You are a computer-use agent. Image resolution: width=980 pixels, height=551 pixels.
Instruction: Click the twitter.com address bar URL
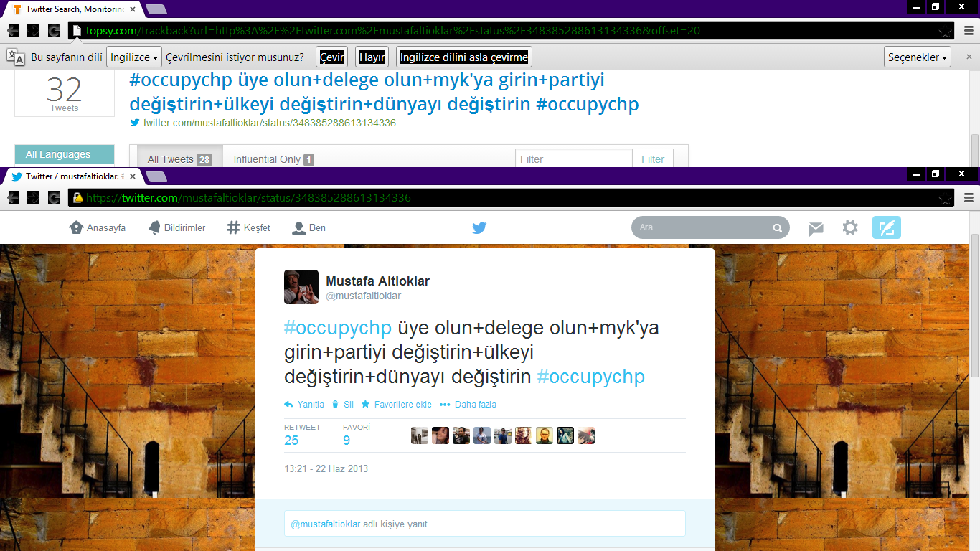click(x=248, y=198)
